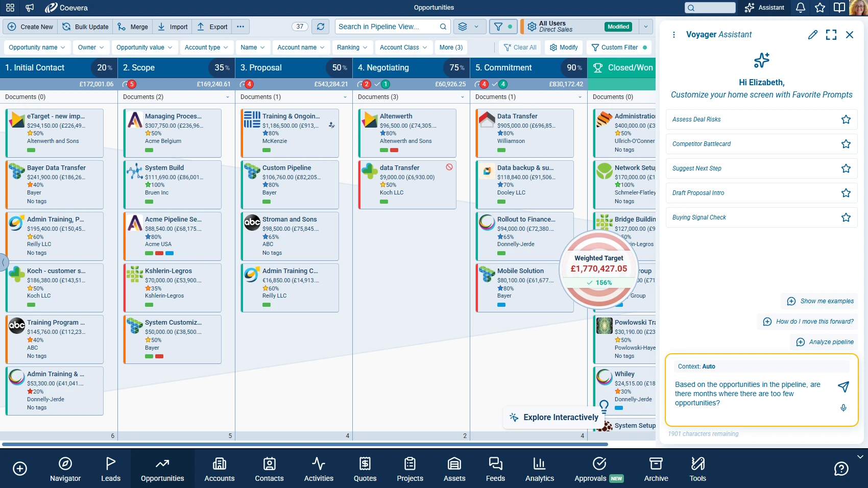Viewport: 868px width, 488px height.
Task: Click the red tag on Altenwerth card
Action: coord(394,150)
